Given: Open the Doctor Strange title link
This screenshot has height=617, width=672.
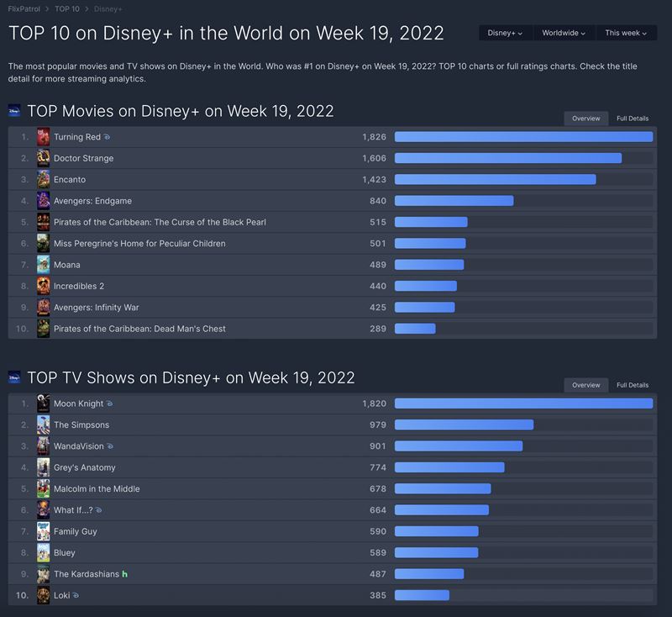Looking at the screenshot, I should pos(83,158).
